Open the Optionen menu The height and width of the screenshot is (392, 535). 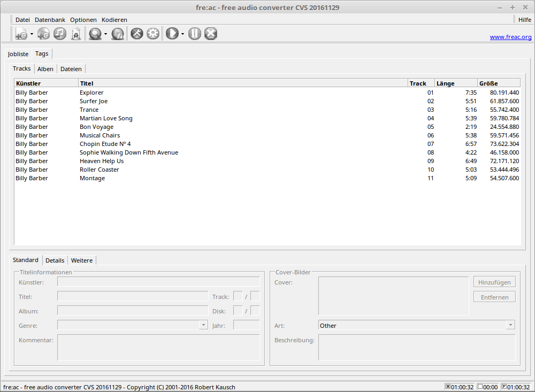[83, 20]
